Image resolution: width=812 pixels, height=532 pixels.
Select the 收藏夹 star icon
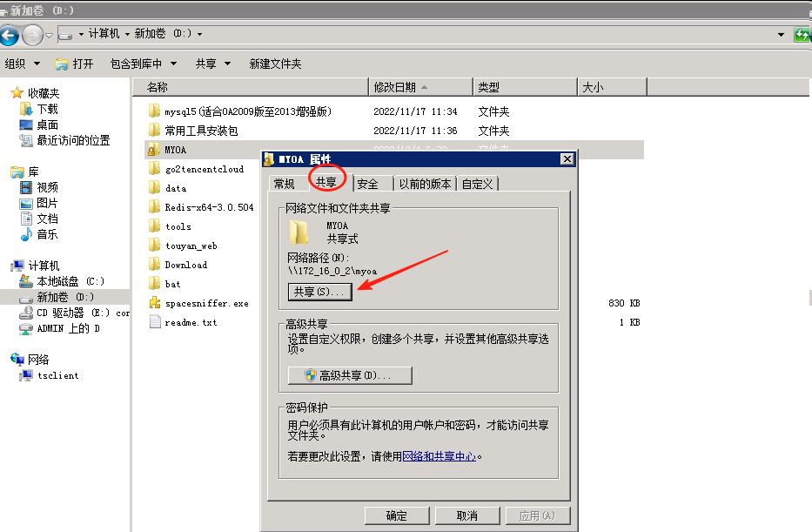[x=17, y=92]
